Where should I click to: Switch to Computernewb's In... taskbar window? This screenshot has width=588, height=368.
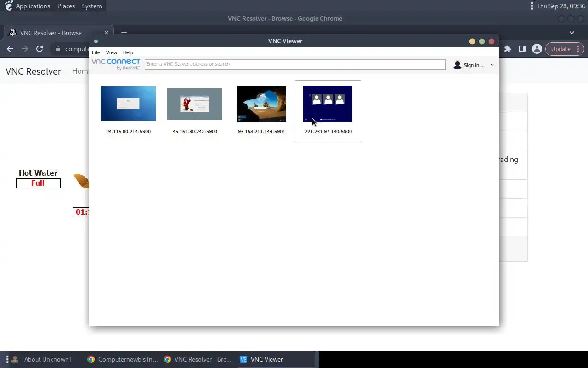[x=123, y=359]
